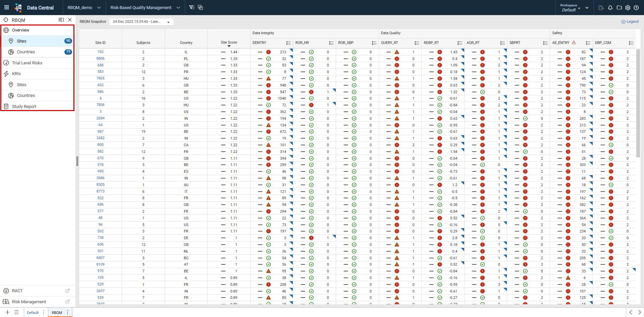Viewport: 644px width, 317px height.
Task: Open site ID 102 link
Action: tap(100, 52)
